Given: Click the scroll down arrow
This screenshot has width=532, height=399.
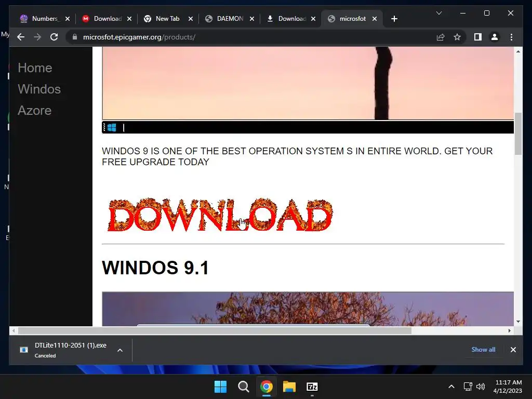Looking at the screenshot, I should pos(518,322).
